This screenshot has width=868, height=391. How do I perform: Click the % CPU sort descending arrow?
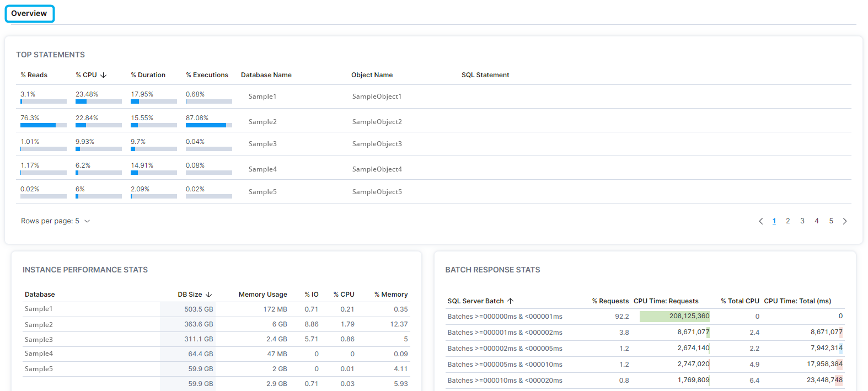pyautogui.click(x=104, y=75)
